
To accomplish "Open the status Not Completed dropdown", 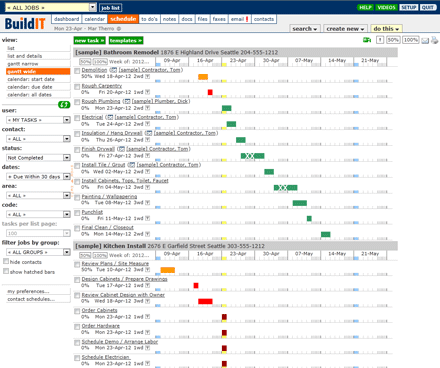I will (38, 158).
